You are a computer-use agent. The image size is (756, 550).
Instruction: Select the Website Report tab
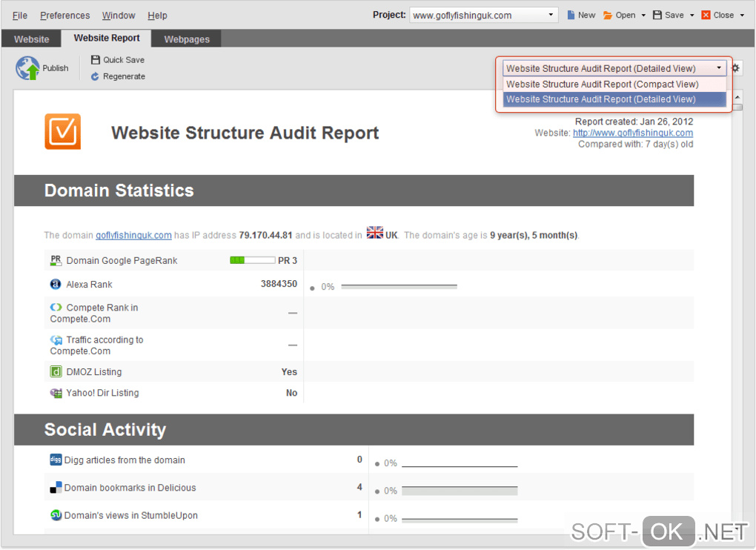(107, 38)
